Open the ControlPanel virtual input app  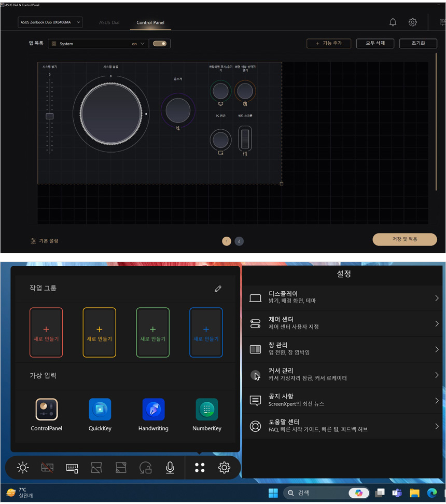click(47, 410)
